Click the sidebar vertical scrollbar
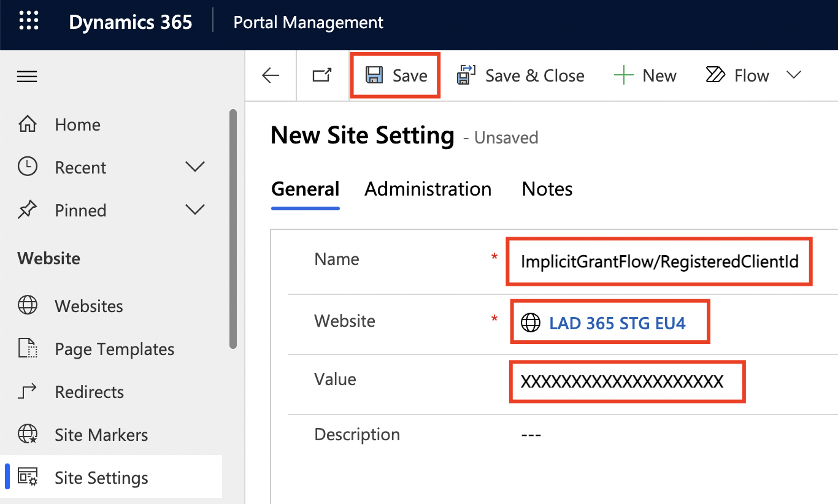 click(x=233, y=229)
